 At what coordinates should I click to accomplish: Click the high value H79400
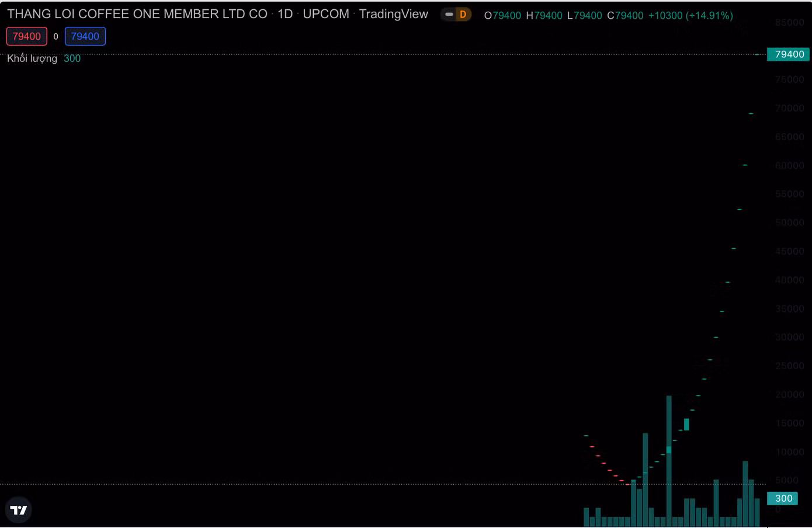click(x=544, y=16)
